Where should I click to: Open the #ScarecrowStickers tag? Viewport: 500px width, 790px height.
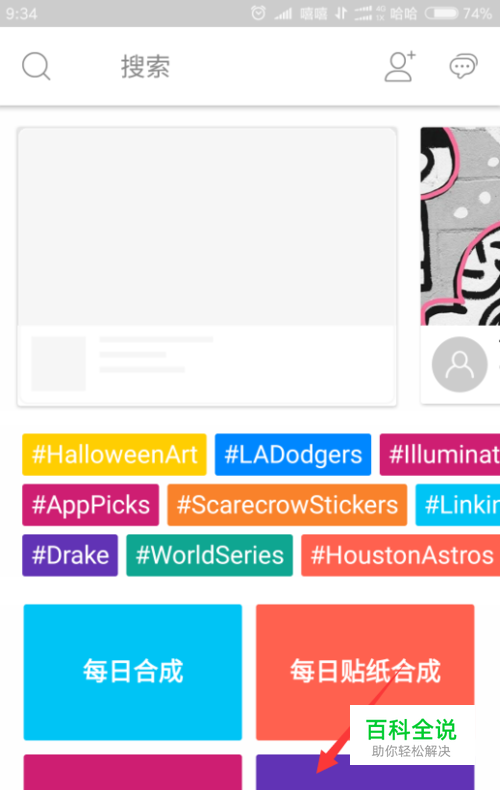[287, 505]
